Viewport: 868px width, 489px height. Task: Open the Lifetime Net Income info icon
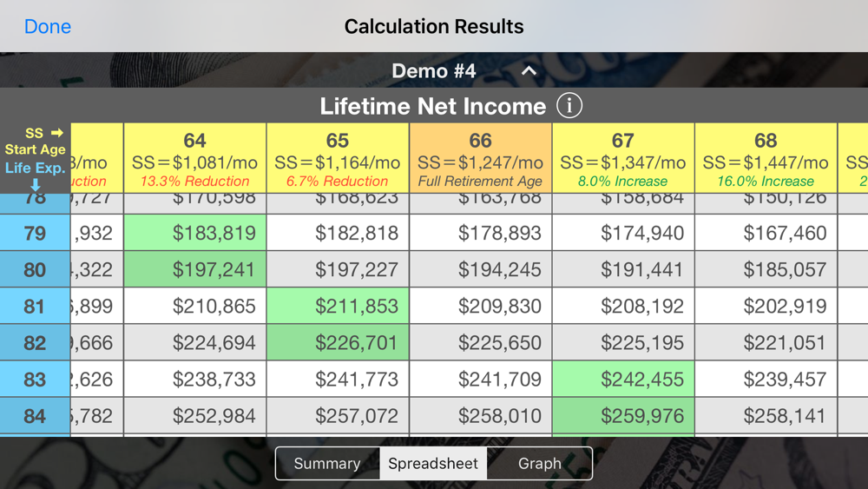[569, 105]
